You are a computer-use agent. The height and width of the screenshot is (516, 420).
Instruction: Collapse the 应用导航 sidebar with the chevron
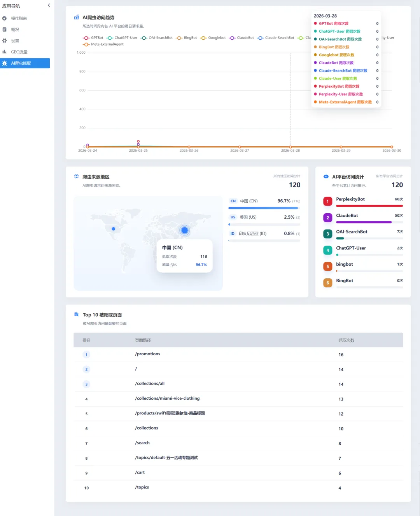(49, 5)
